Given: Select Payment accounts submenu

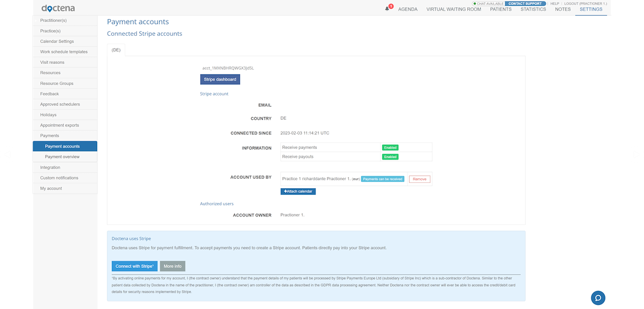Looking at the screenshot, I should (x=65, y=147).
